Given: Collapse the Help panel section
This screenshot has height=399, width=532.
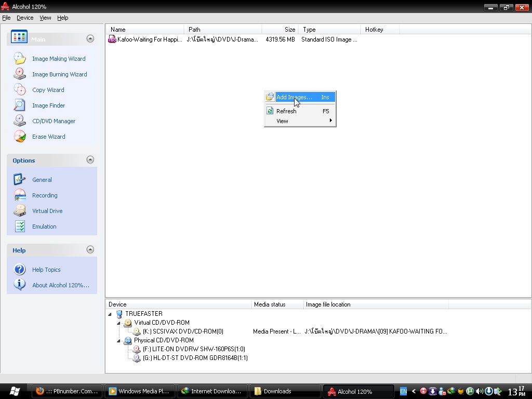Looking at the screenshot, I should click(90, 249).
